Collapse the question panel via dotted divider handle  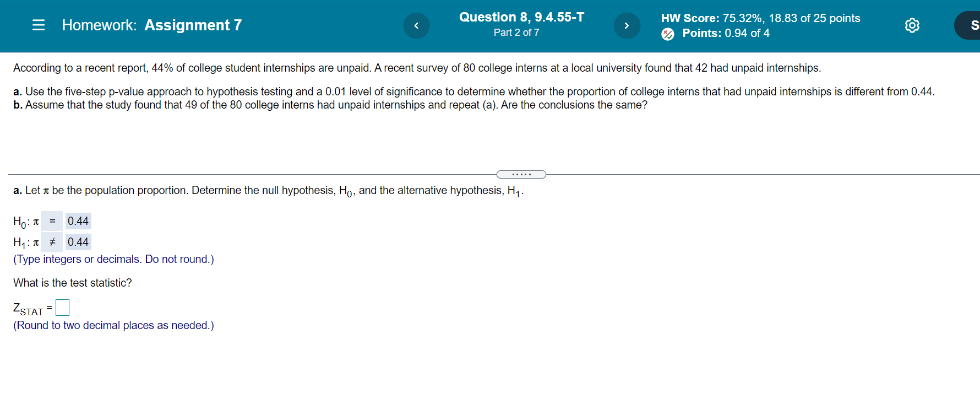[x=521, y=174]
